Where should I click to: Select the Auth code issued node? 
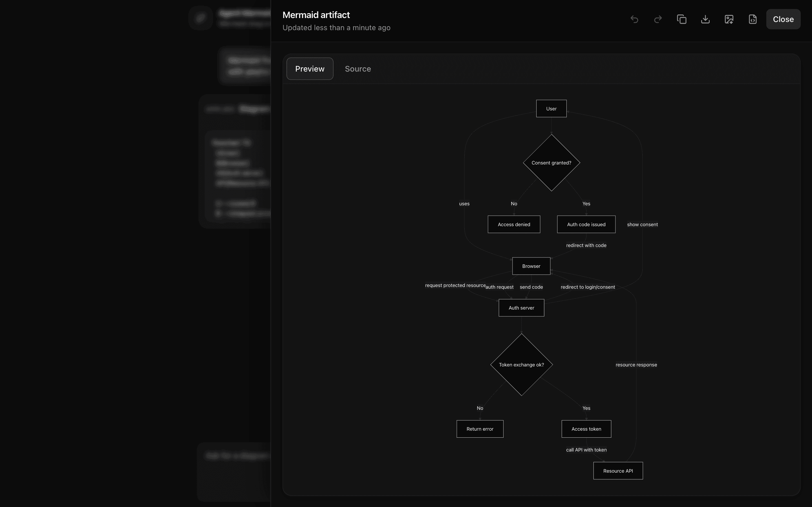pos(586,224)
